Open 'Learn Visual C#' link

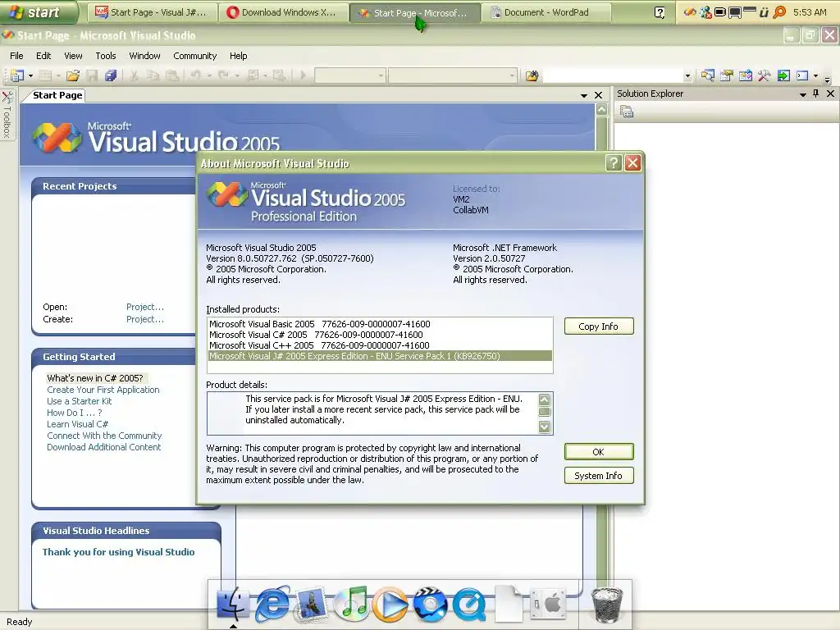click(x=77, y=424)
